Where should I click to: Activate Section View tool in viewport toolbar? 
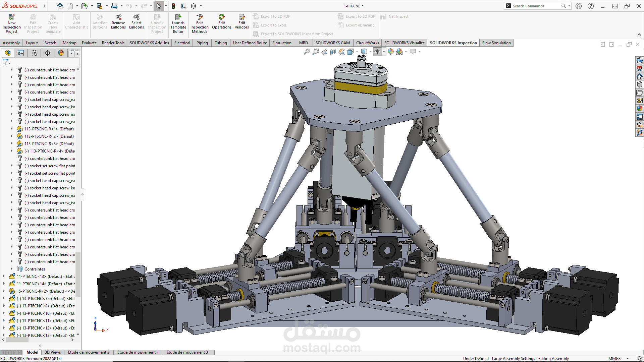(x=333, y=52)
